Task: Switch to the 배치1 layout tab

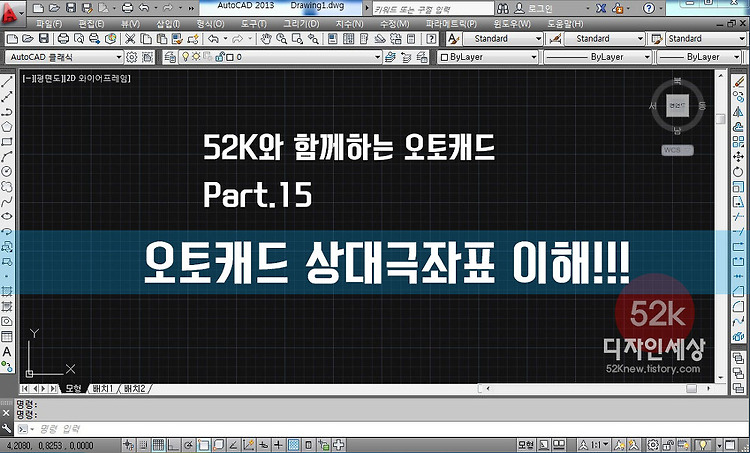Action: click(103, 388)
